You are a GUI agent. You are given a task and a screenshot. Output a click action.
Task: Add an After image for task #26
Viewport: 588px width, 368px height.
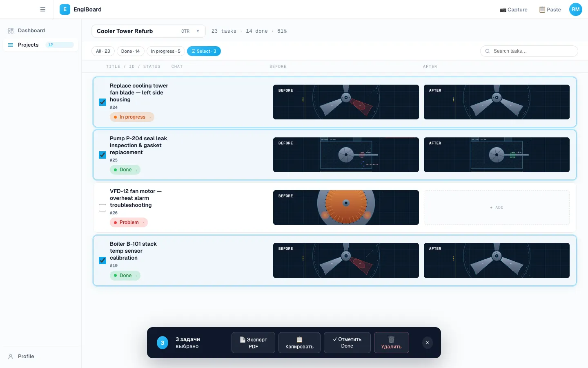(x=497, y=208)
